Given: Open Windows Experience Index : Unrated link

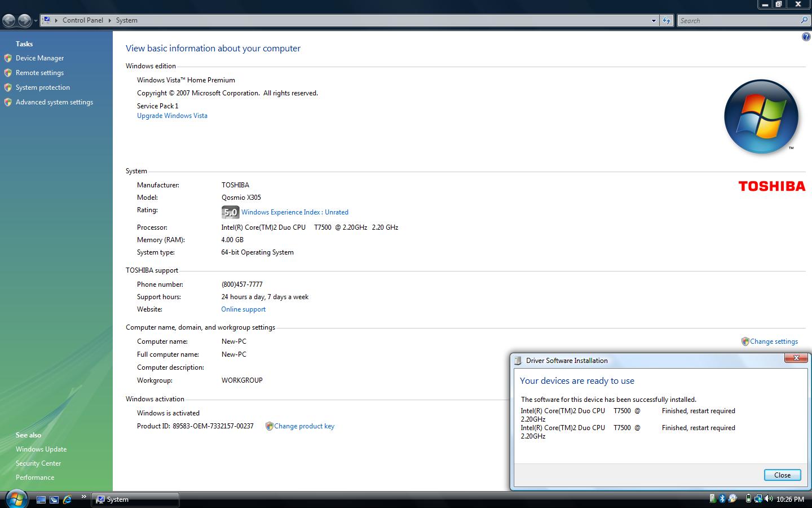Looking at the screenshot, I should [x=295, y=212].
